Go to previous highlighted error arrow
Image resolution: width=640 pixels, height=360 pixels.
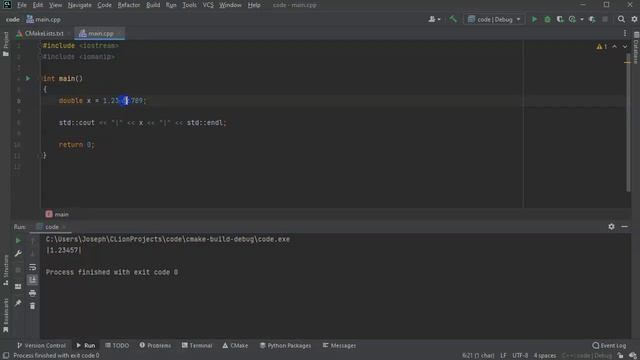[x=614, y=47]
